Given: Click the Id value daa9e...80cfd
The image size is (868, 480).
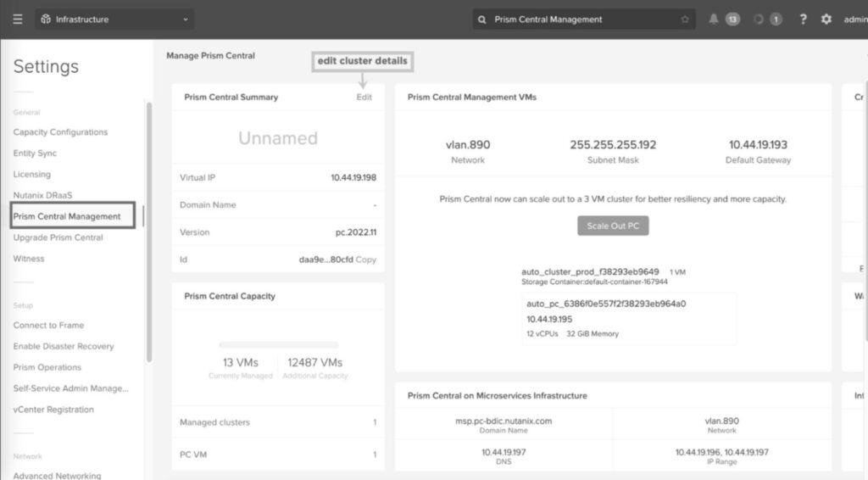Looking at the screenshot, I should click(x=326, y=260).
